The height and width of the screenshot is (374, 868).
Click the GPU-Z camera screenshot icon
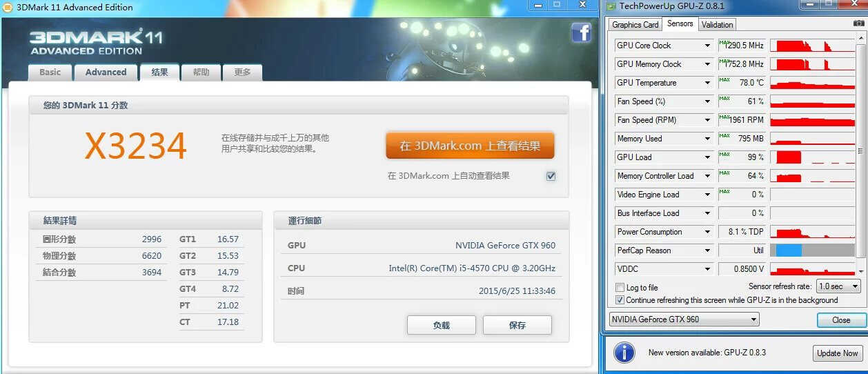(x=858, y=23)
